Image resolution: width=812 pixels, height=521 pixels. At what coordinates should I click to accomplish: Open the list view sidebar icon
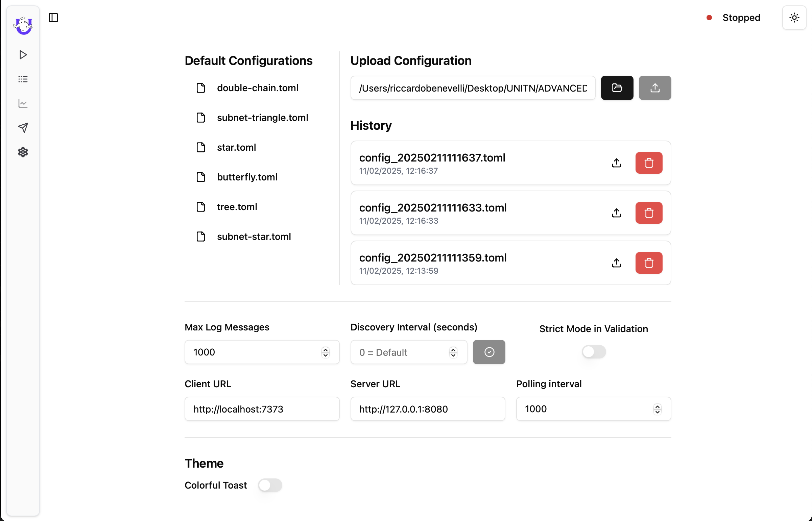click(23, 79)
